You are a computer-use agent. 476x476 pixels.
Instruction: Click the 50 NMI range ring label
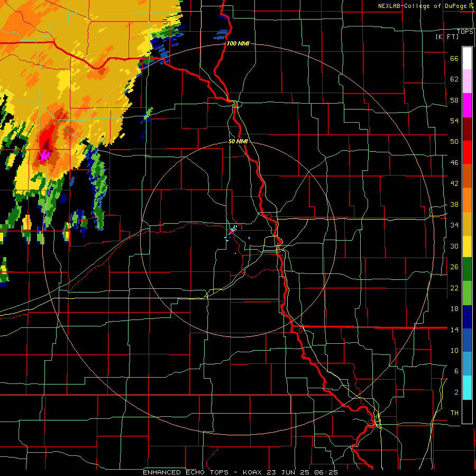238,141
